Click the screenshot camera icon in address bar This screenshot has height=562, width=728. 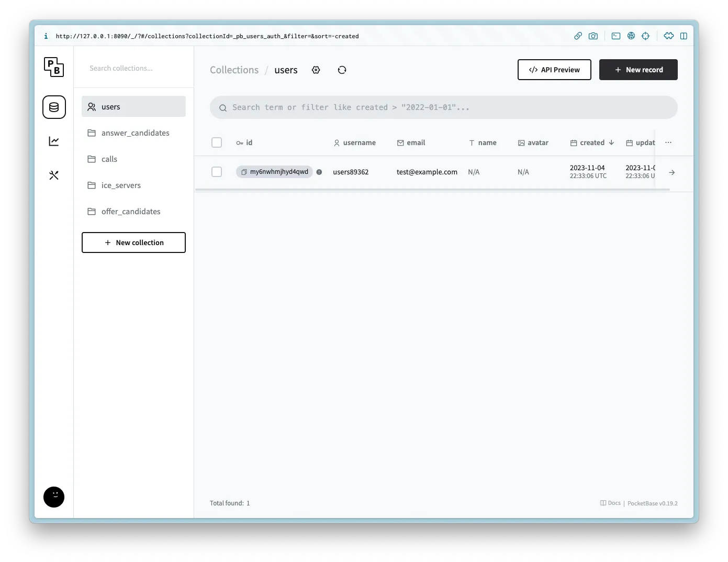[x=593, y=36]
